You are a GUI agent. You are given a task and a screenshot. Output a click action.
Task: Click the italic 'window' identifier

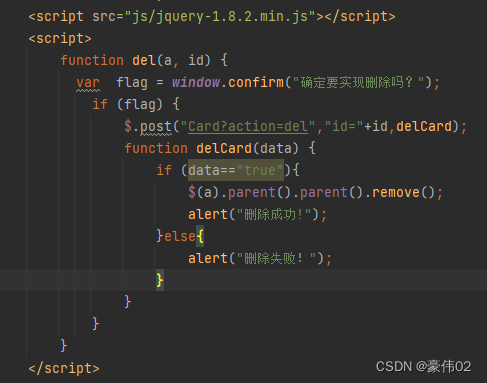click(x=196, y=82)
